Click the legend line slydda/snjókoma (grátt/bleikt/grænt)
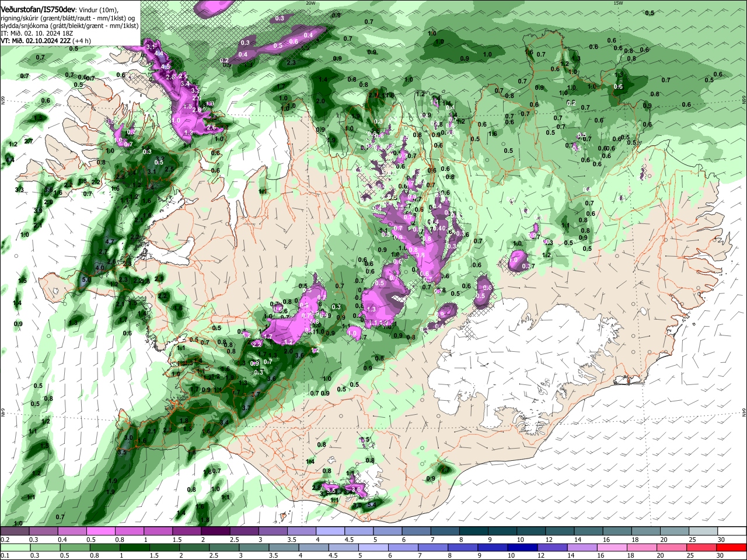This screenshot has height=560, width=747. click(x=69, y=26)
